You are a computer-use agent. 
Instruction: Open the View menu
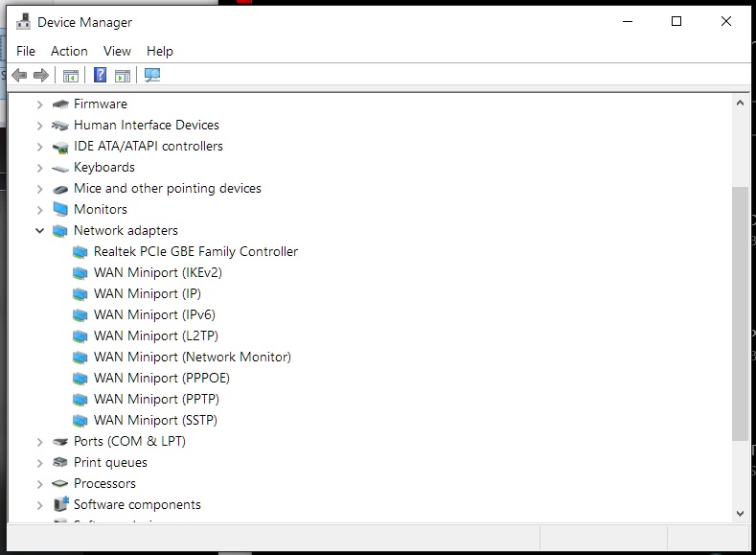click(x=117, y=51)
